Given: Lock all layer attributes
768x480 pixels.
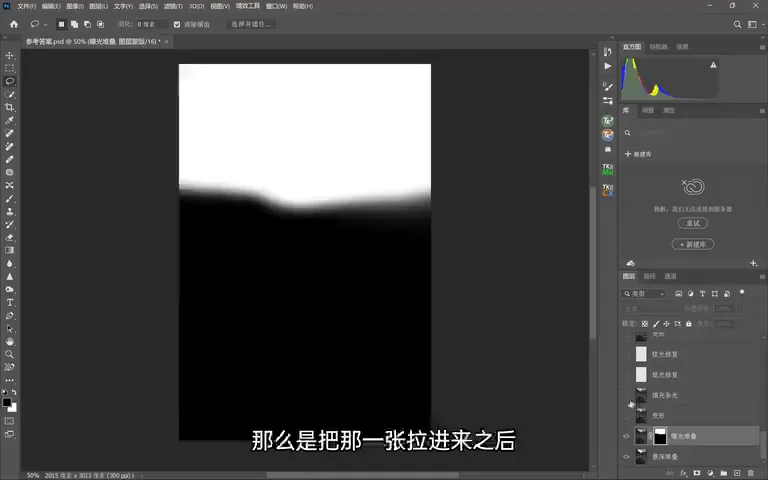Looking at the screenshot, I should click(689, 324).
